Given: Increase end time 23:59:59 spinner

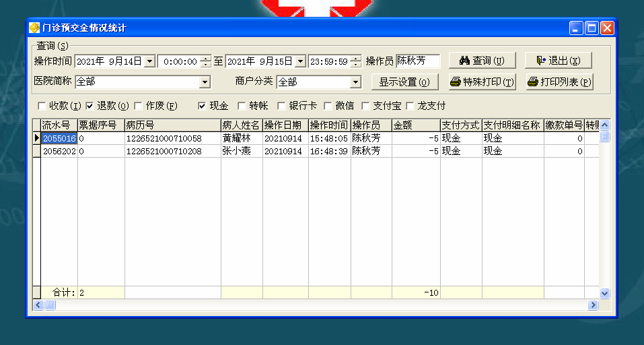Looking at the screenshot, I should click(357, 59).
